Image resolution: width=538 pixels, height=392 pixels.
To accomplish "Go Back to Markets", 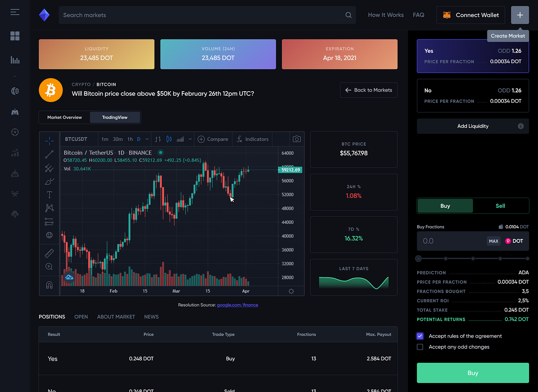I will click(369, 90).
